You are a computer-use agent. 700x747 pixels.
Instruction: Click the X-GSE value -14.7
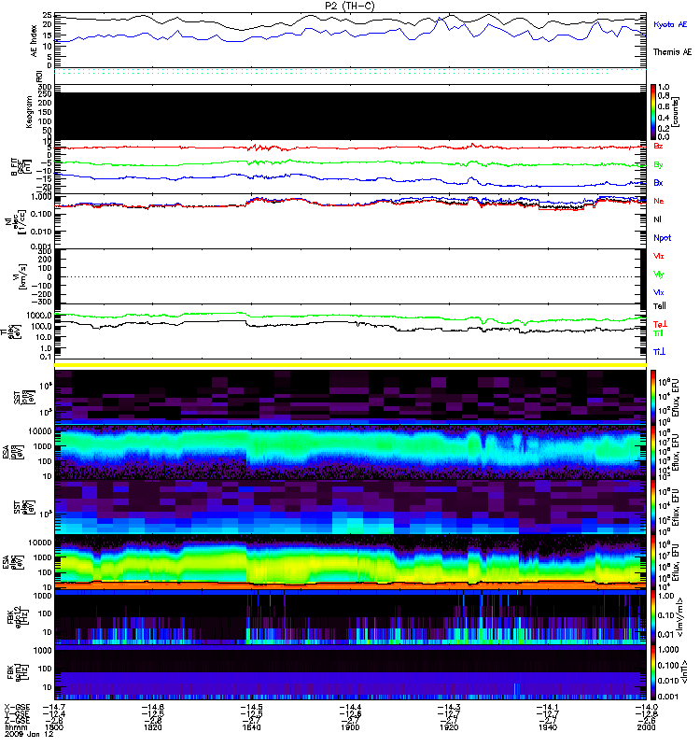pyautogui.click(x=54, y=707)
